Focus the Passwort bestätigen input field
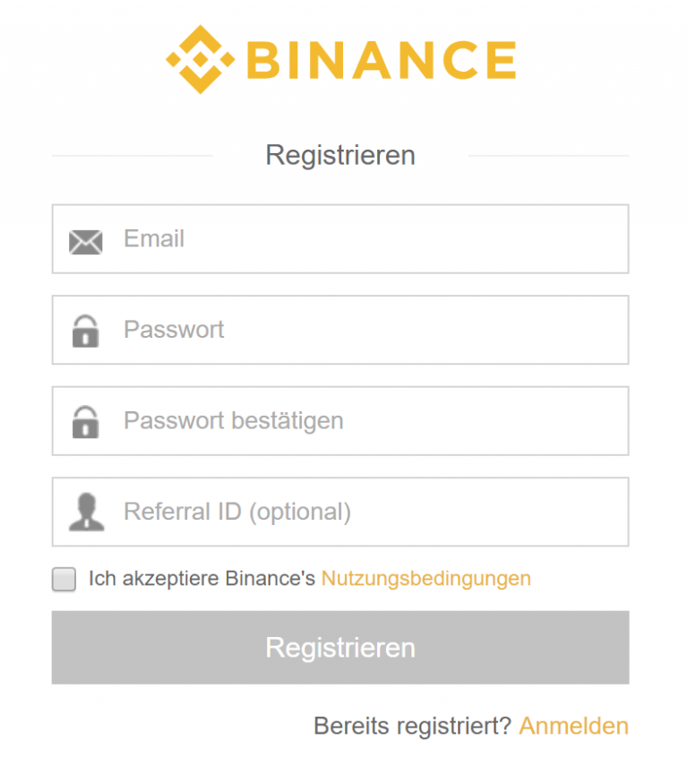The image size is (688, 784). (x=340, y=421)
